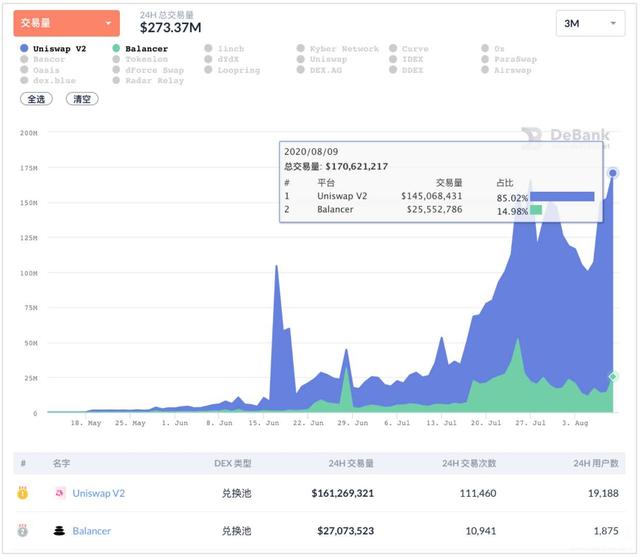Enable the original Uniswap legend series
Viewport: 640px width, 557px height.
(322, 59)
